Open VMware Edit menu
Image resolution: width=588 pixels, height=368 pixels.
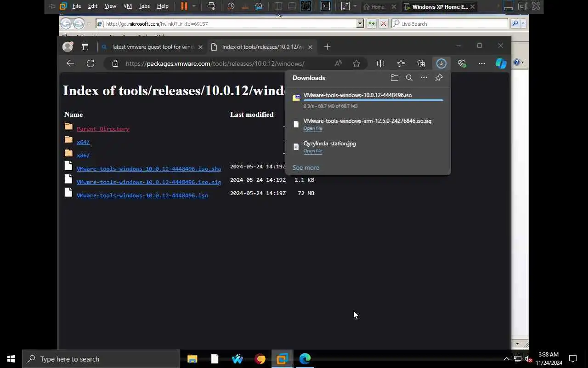[93, 6]
